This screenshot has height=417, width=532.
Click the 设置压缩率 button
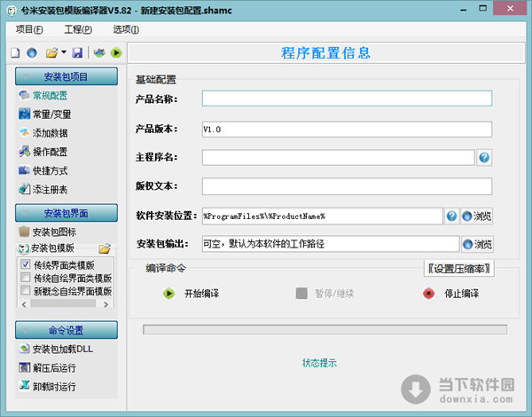coord(458,269)
